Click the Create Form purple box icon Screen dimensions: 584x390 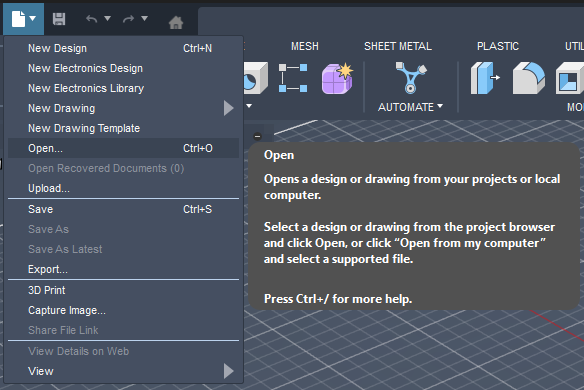point(337,79)
